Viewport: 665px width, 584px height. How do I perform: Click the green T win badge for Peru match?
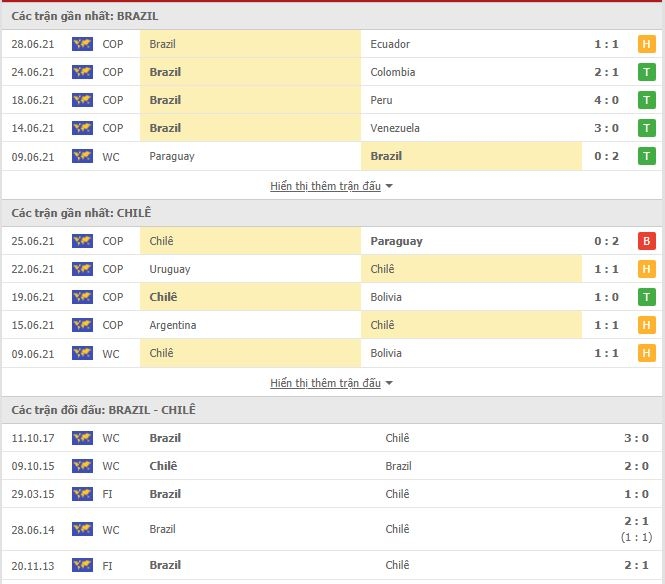646,100
